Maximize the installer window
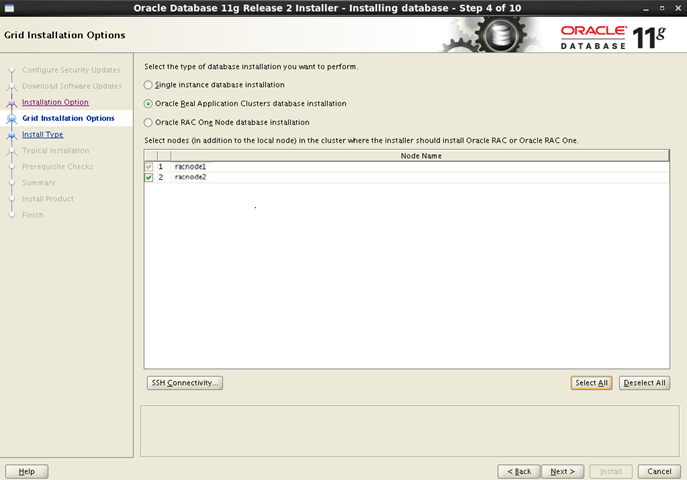The width and height of the screenshot is (687, 480). tap(662, 8)
